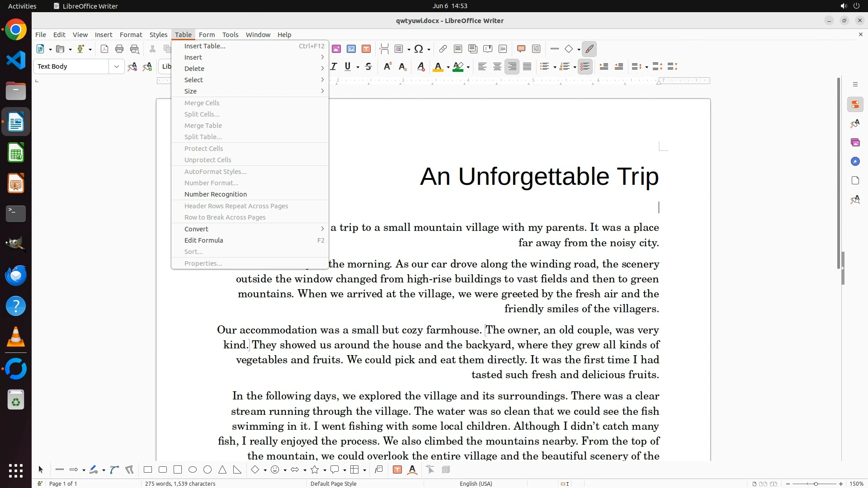Toggle the Align Right paragraph button
The height and width of the screenshot is (488, 868).
(512, 67)
